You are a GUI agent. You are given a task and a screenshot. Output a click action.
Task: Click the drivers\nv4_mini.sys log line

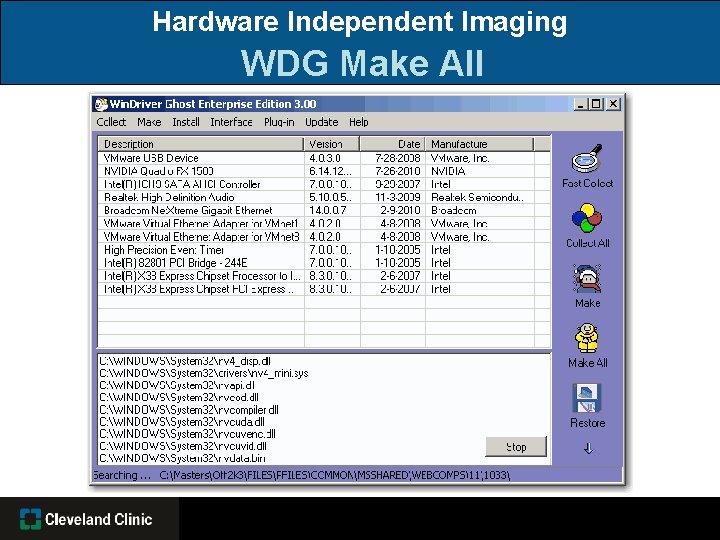pos(203,373)
